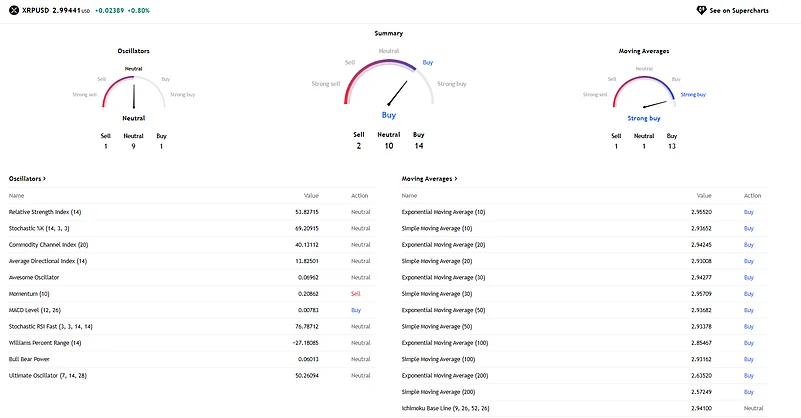Click the Value column header in Oscillators table
The image size is (801, 418).
pyautogui.click(x=311, y=196)
